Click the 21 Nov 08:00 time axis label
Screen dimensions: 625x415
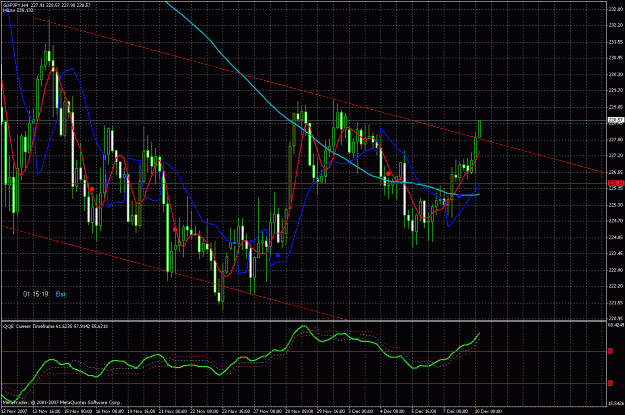click(173, 411)
